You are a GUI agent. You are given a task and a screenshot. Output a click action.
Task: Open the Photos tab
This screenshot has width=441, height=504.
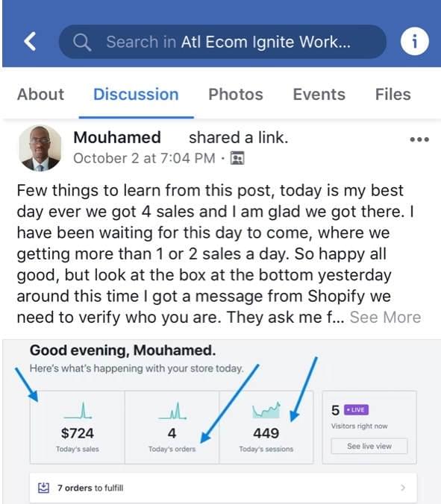click(x=236, y=94)
